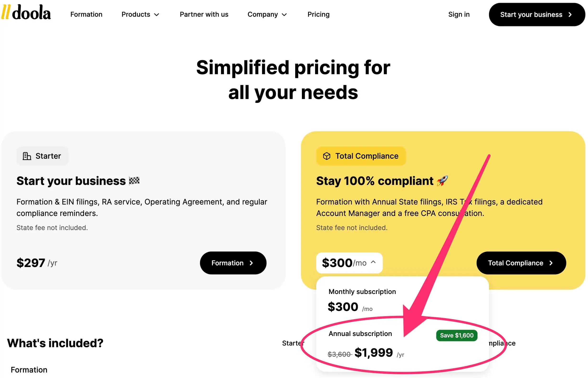
Task: Click the Starter plan building icon
Action: tap(26, 156)
